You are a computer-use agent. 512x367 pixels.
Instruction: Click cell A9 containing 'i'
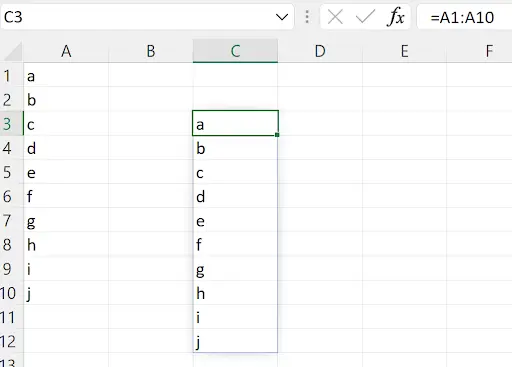pyautogui.click(x=66, y=269)
